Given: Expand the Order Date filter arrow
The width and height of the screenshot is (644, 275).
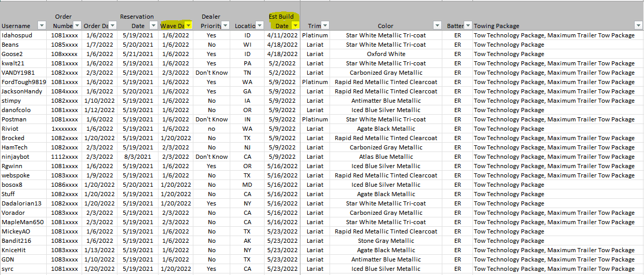Looking at the screenshot, I should pos(112,26).
